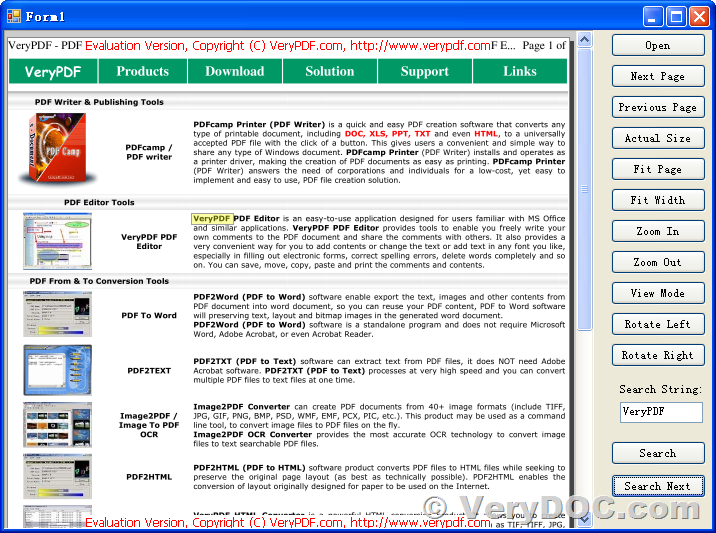This screenshot has width=716, height=533.
Task: Click the 'Search String:' label
Action: 660,389
